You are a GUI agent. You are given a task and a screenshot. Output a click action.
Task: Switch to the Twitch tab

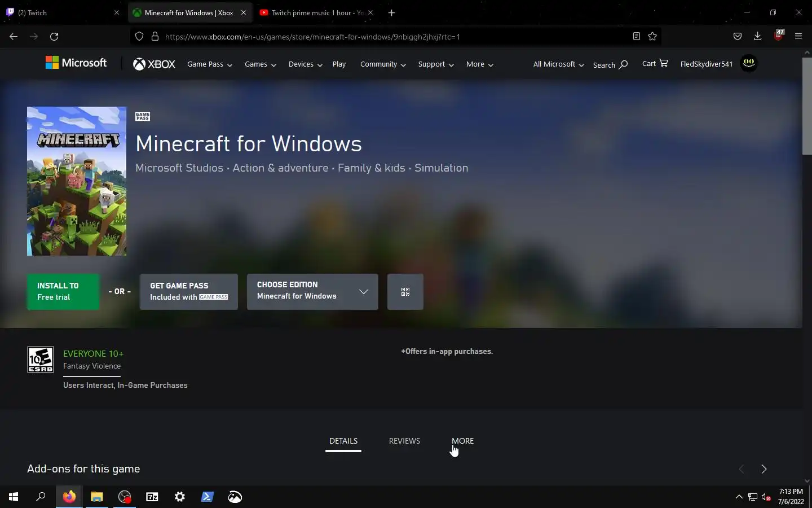[62, 12]
